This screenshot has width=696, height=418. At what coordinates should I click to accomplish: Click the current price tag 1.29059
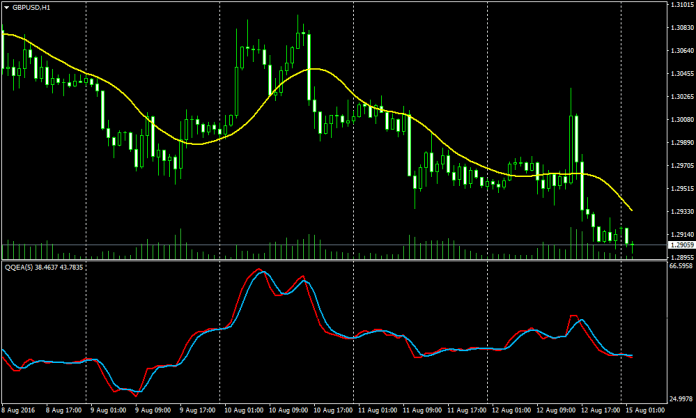[x=680, y=245]
